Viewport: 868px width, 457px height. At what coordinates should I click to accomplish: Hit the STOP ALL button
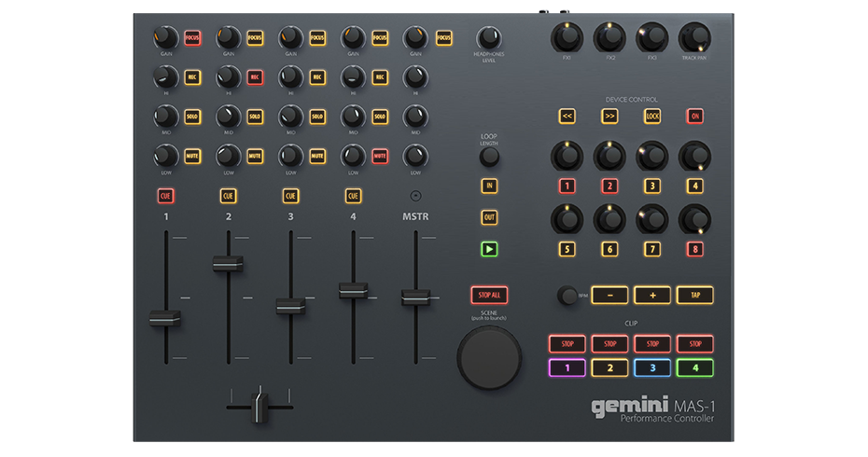(489, 295)
